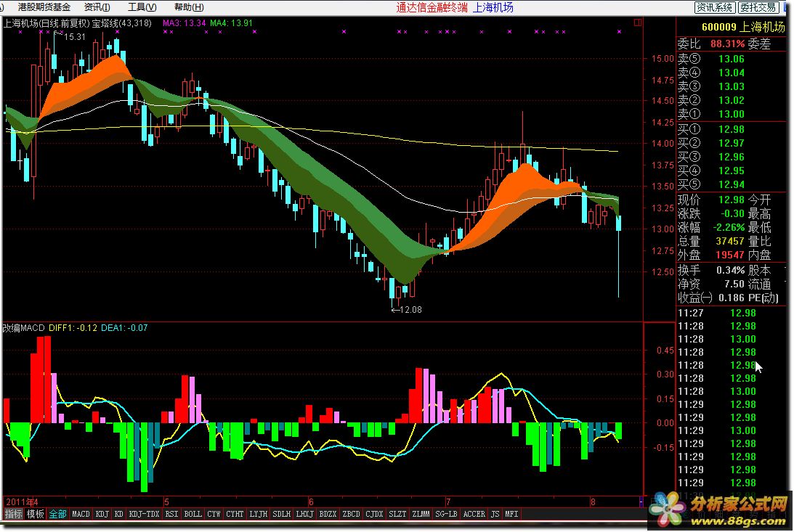
Task: Click the 换手 0.34% value
Action: pos(730,270)
